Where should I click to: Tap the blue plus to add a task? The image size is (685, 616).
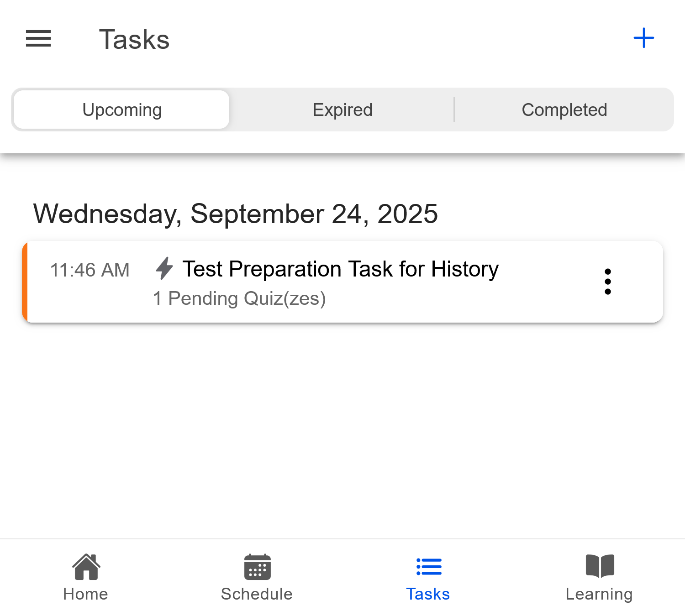pyautogui.click(x=643, y=38)
